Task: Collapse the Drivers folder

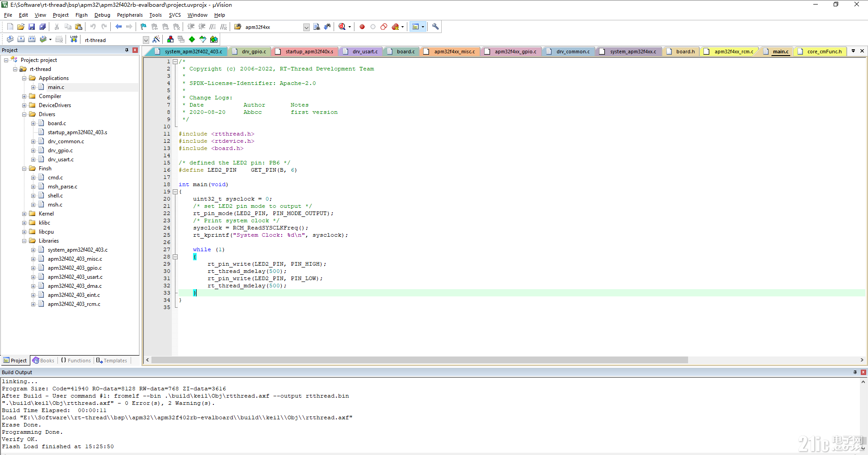Action: click(24, 114)
